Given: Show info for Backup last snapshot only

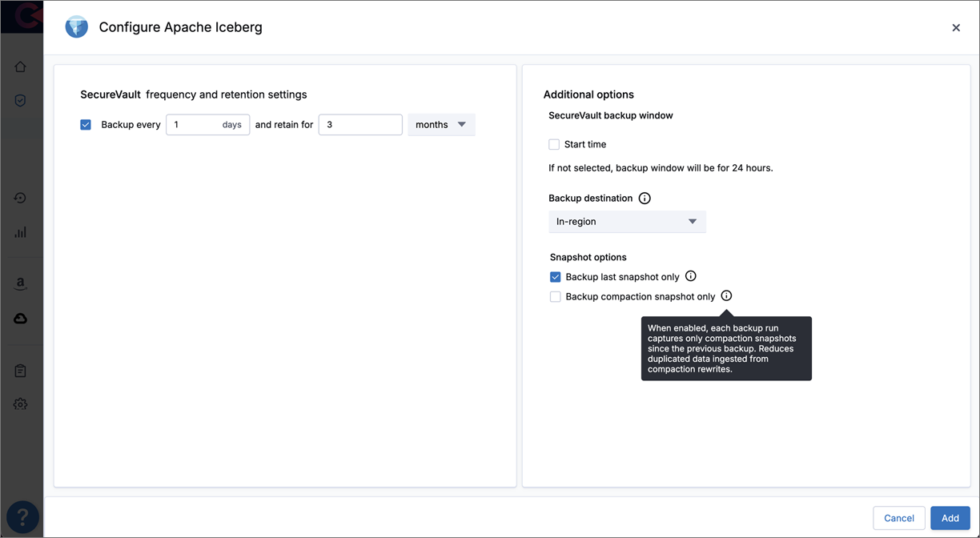Looking at the screenshot, I should pyautogui.click(x=691, y=276).
